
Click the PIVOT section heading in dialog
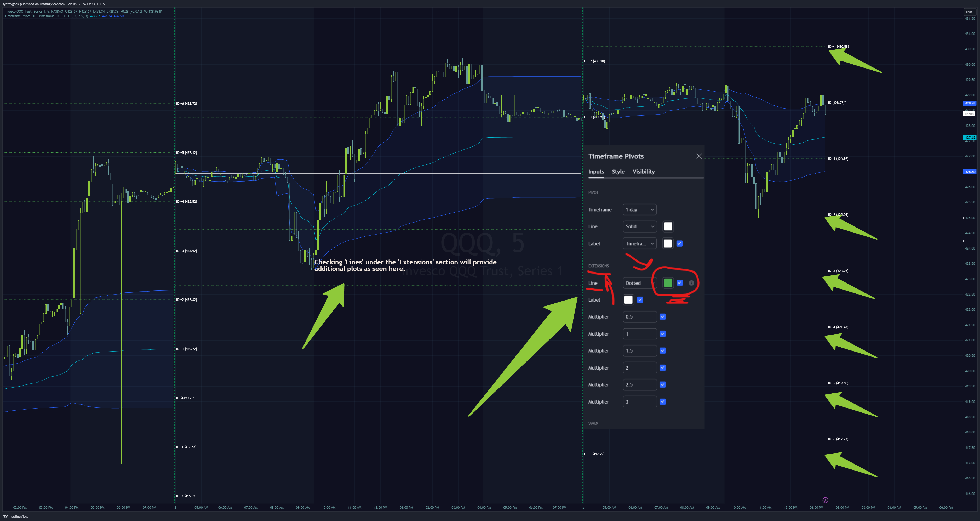coord(593,192)
